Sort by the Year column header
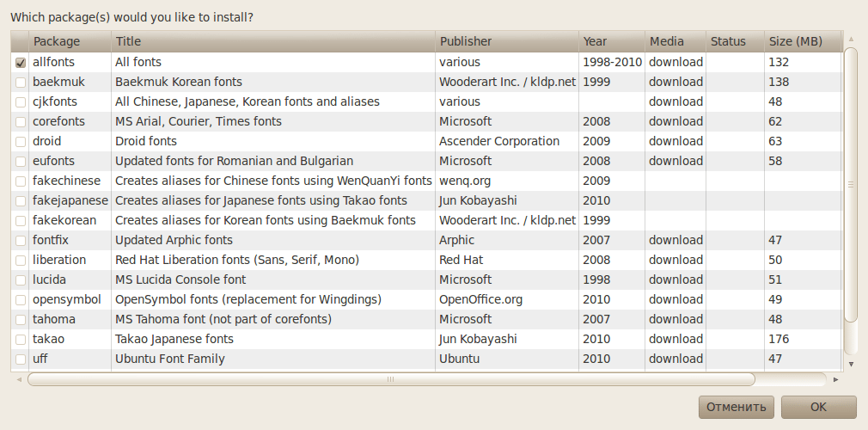 click(x=611, y=41)
